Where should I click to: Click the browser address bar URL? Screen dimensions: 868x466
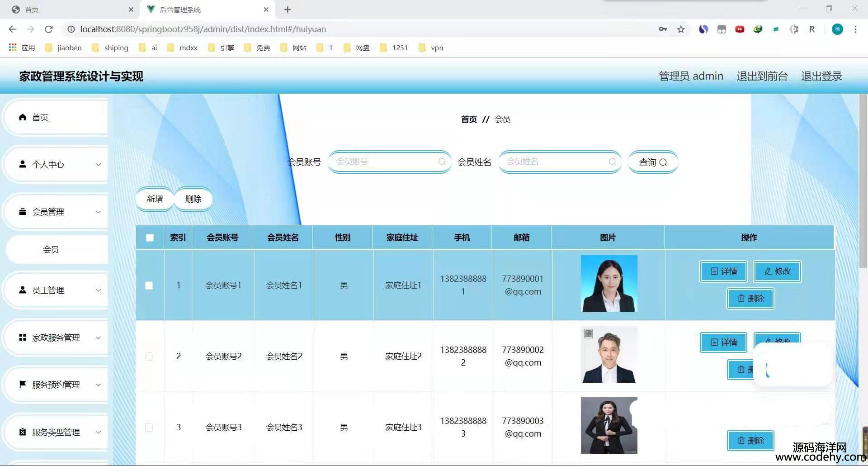tap(203, 29)
